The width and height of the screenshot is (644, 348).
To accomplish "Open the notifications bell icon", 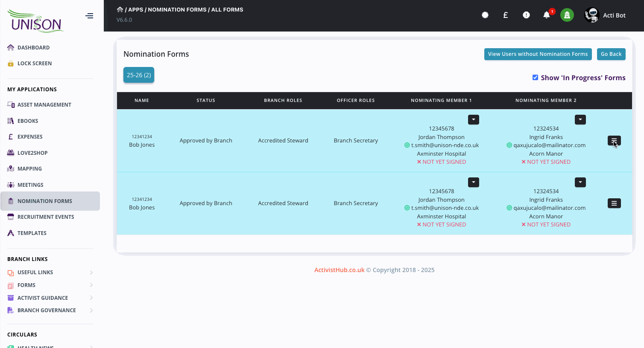I will point(546,15).
